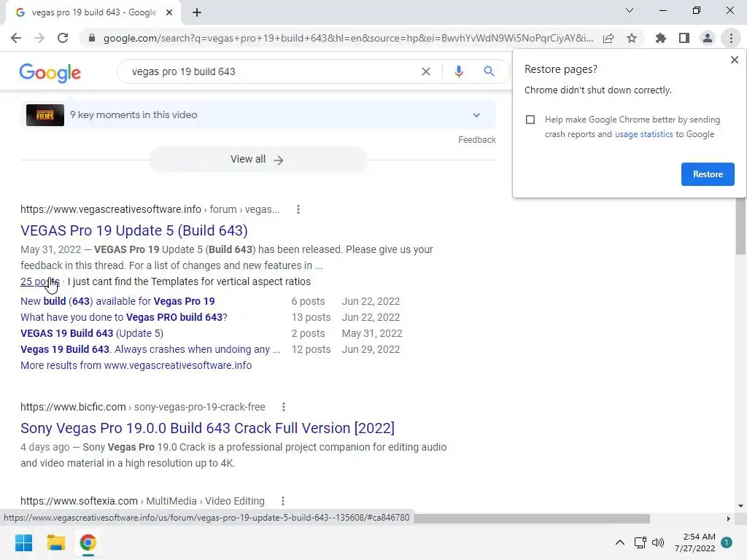747x560 pixels.
Task: Click inside the Google search box
Action: point(271,71)
